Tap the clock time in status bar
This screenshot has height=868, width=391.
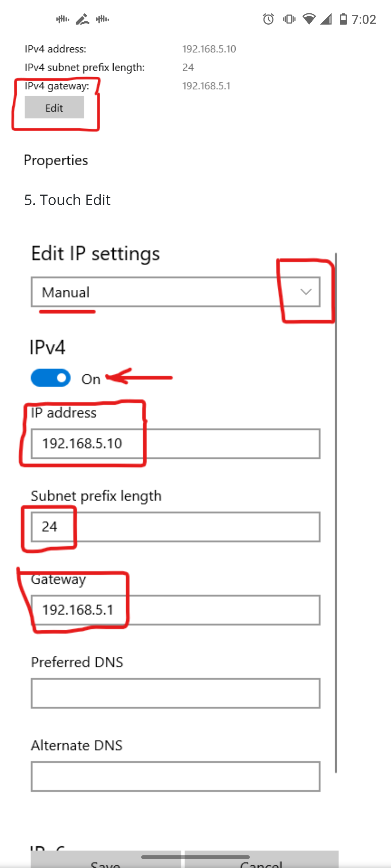pos(364,19)
